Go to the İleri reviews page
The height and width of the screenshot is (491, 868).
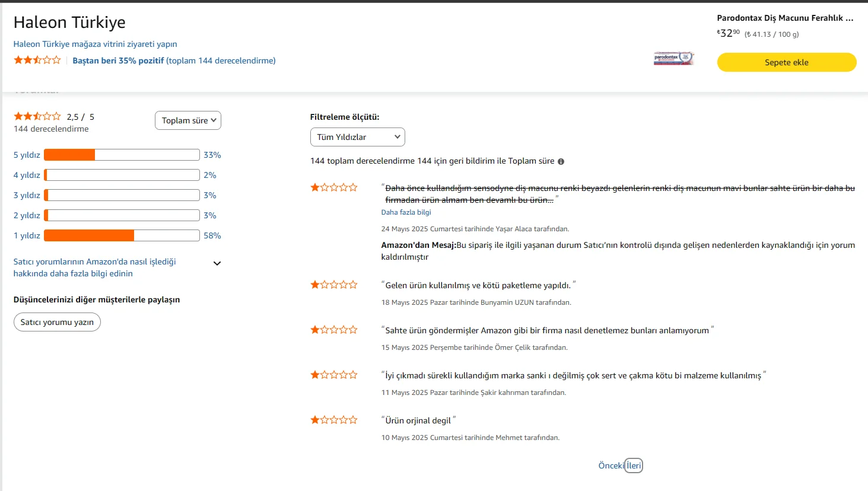tap(634, 466)
